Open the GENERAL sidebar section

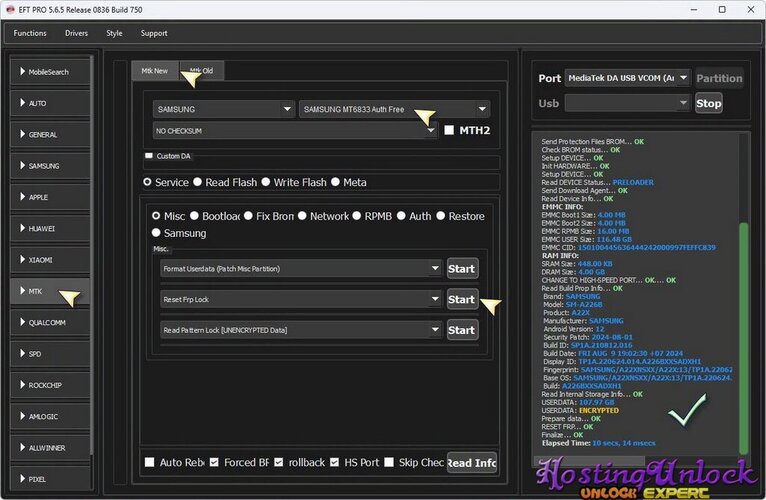point(50,134)
